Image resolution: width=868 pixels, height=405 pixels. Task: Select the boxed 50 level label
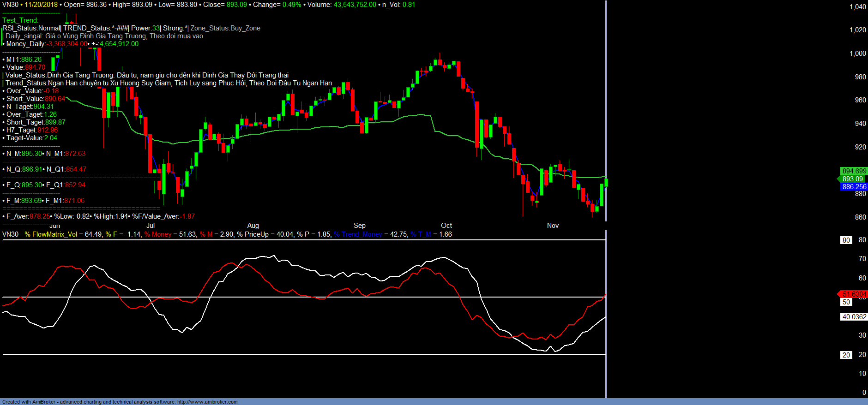point(846,302)
